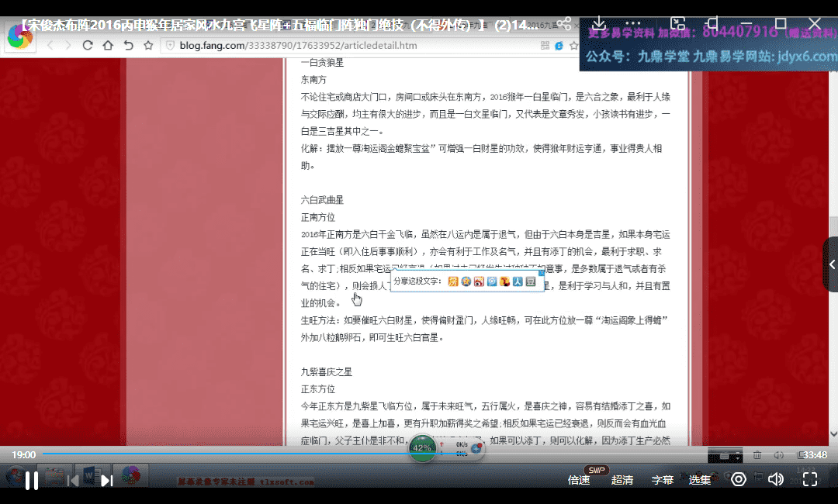Pause the video playback
The width and height of the screenshot is (838, 504).
(31, 481)
